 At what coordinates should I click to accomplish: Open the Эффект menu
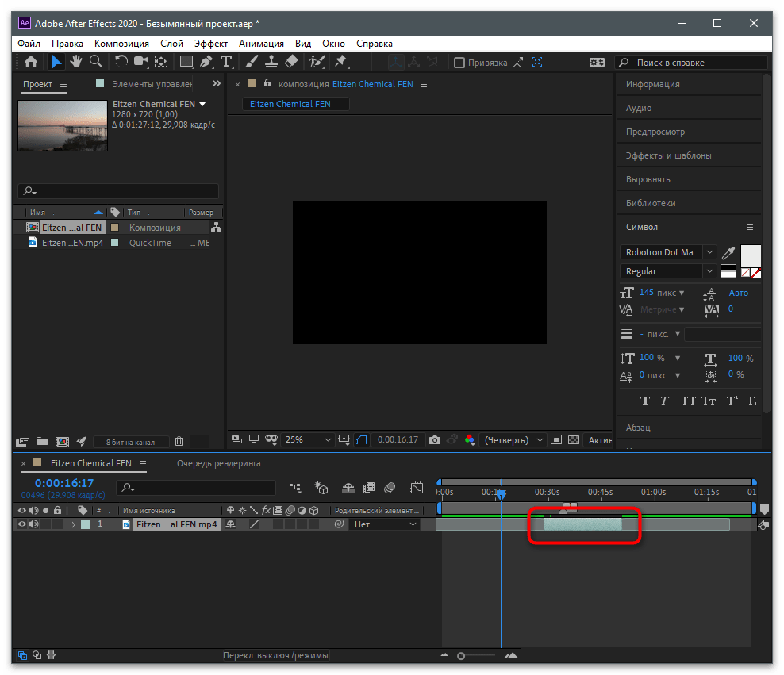pos(210,44)
